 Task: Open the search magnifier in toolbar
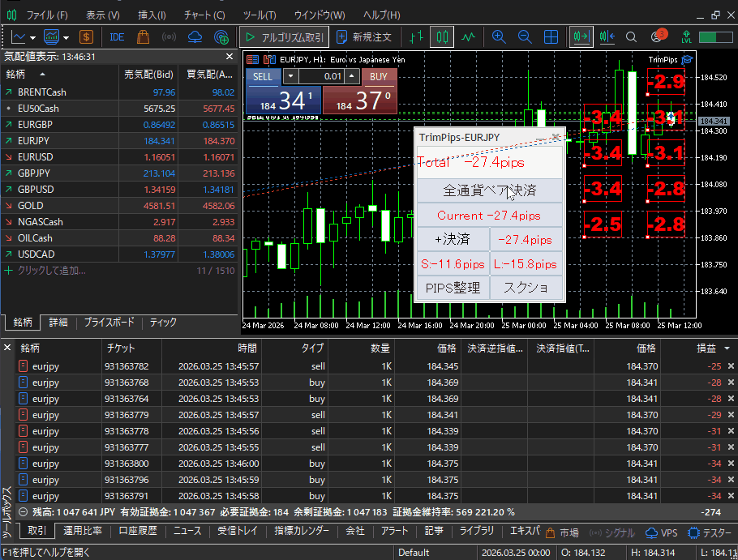(x=631, y=37)
